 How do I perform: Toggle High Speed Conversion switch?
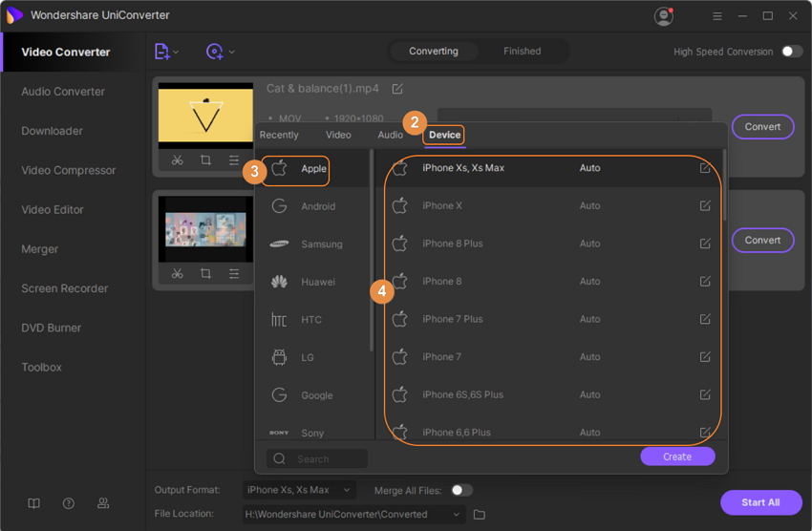tap(791, 52)
